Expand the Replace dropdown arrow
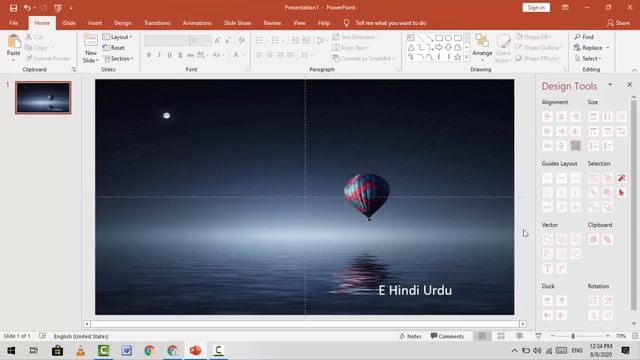 click(x=608, y=48)
